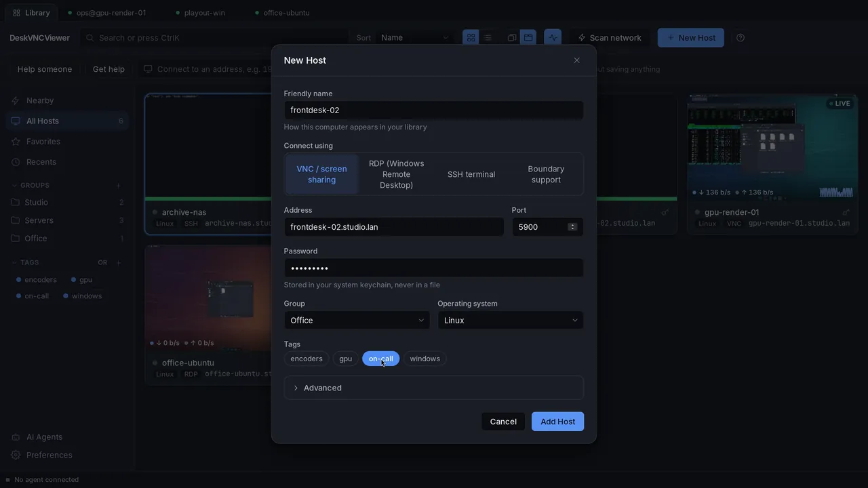
Task: Collapse the GROUPS sidebar section
Action: pos(31,185)
